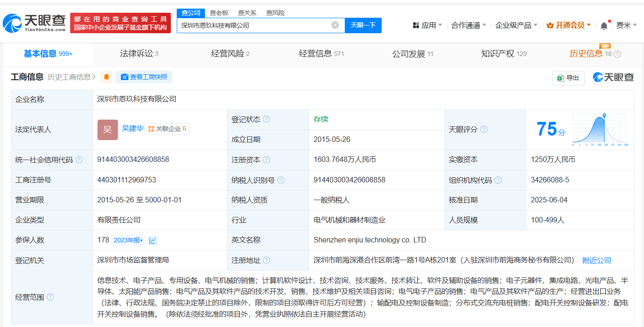
Task: Click help icon next to 注册资本
Action: tap(266, 160)
